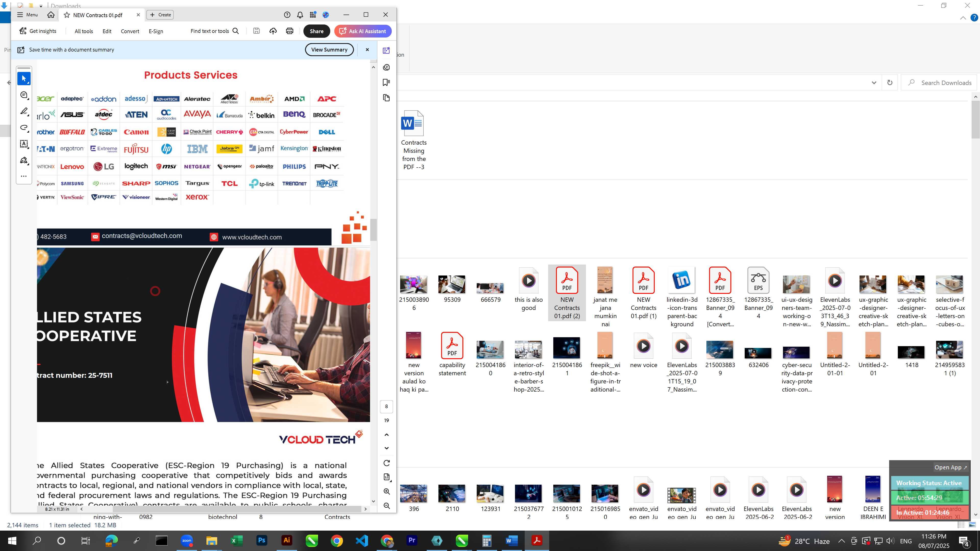Close the NEW Contracts 01.pdf tab
The width and height of the screenshot is (980, 551).
(139, 15)
